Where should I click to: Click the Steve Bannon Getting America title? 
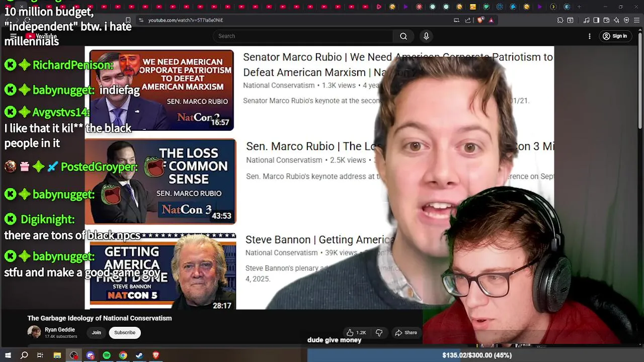click(x=320, y=240)
